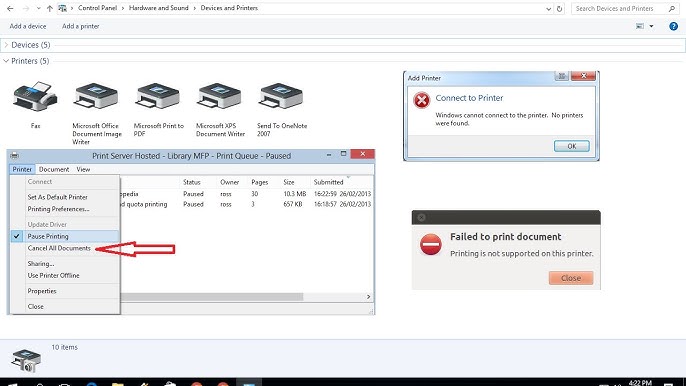
Task: Open the address bar history dropdown
Action: [x=549, y=8]
